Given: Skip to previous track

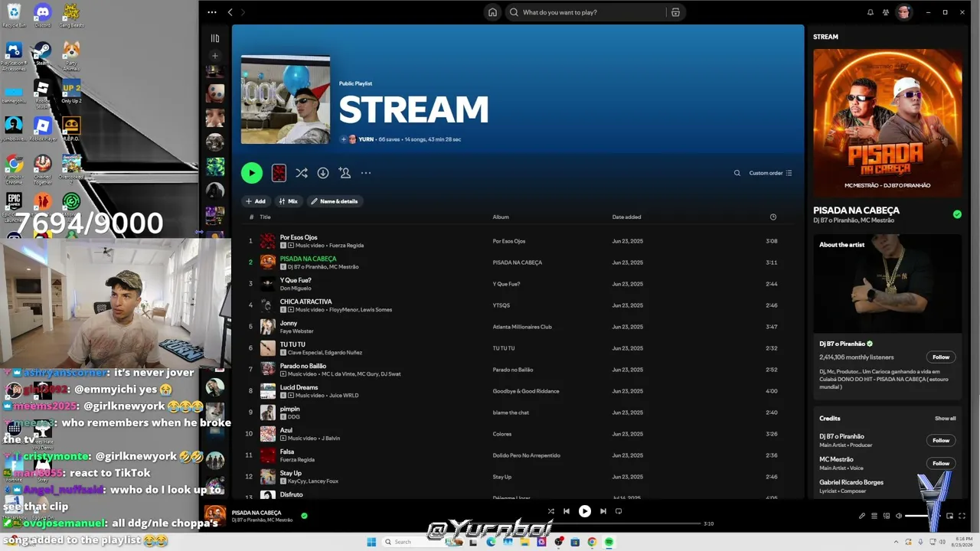Looking at the screenshot, I should pos(567,511).
